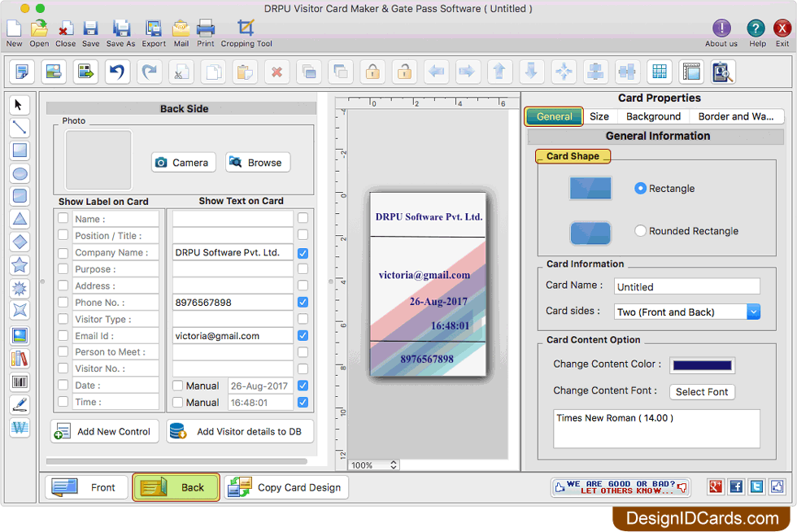Select the Rounded Rectangle card shape

(x=641, y=231)
